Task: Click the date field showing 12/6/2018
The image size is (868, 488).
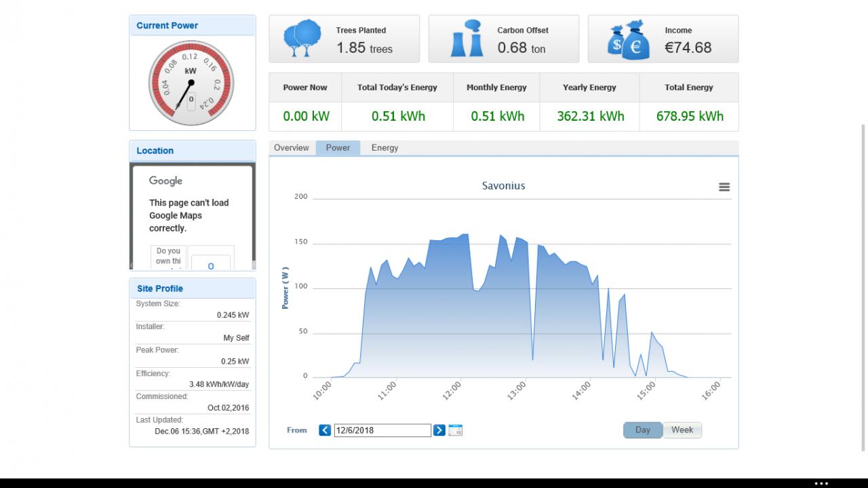Action: point(382,430)
